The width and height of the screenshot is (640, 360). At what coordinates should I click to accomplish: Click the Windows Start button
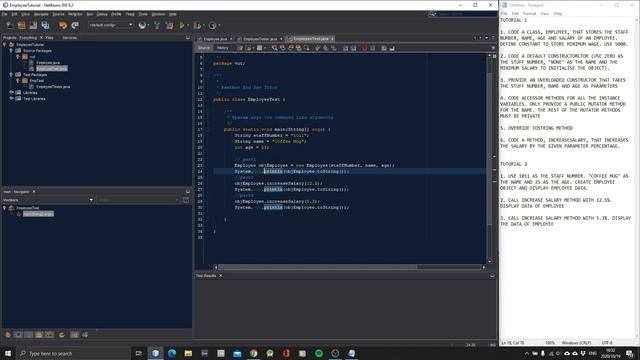point(8,353)
